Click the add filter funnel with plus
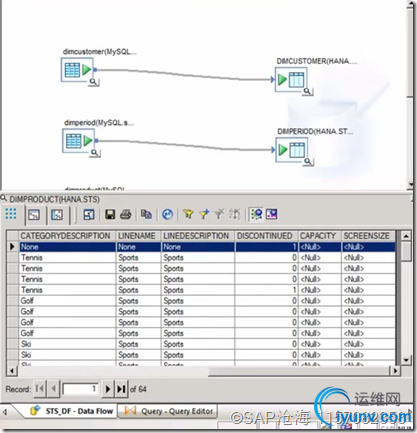Screen dimensions: 417x433 tap(204, 214)
